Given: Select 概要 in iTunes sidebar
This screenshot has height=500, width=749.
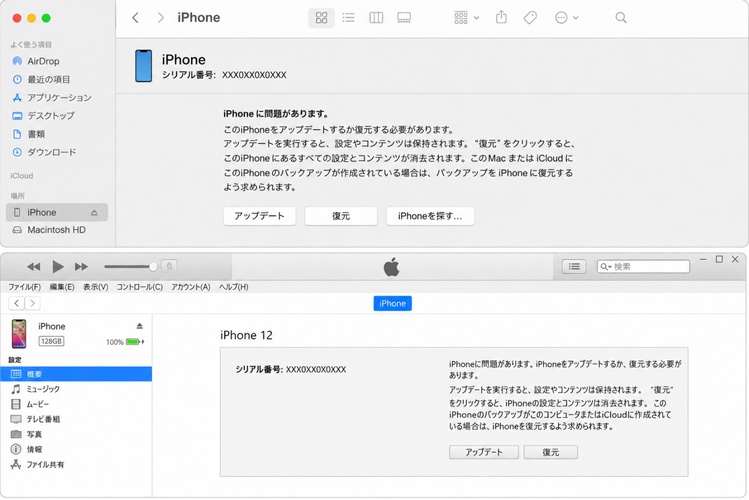Looking at the screenshot, I should pos(76,374).
